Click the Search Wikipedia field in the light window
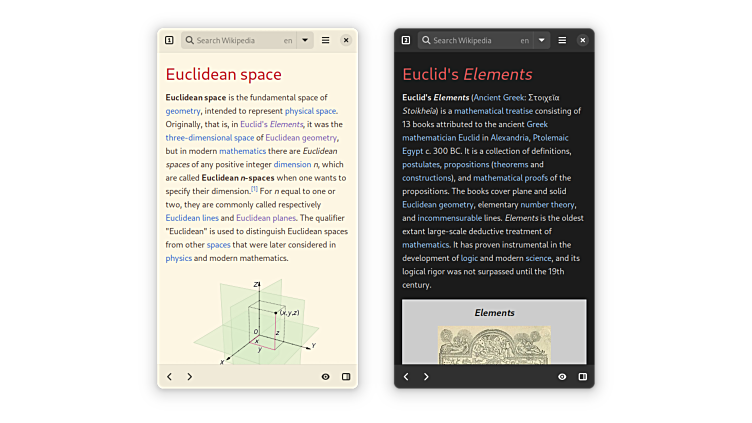The height and width of the screenshot is (423, 752). (x=235, y=40)
